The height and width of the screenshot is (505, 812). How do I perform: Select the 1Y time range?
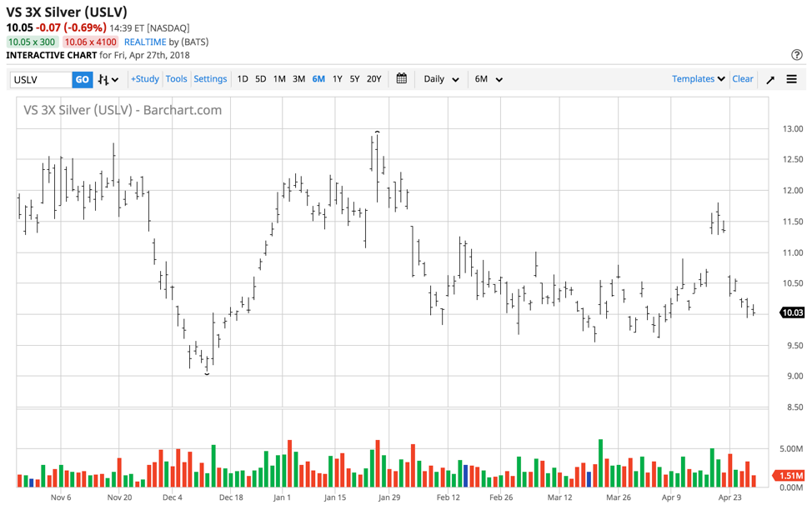(x=337, y=78)
